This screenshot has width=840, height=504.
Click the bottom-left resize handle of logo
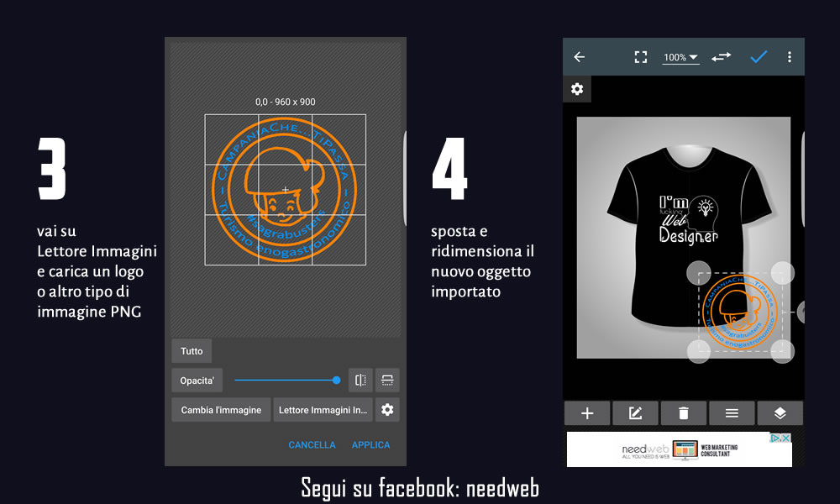pyautogui.click(x=699, y=351)
